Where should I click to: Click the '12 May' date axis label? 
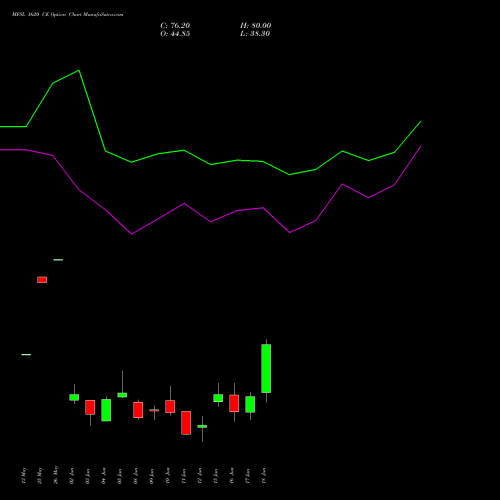pos(24,476)
